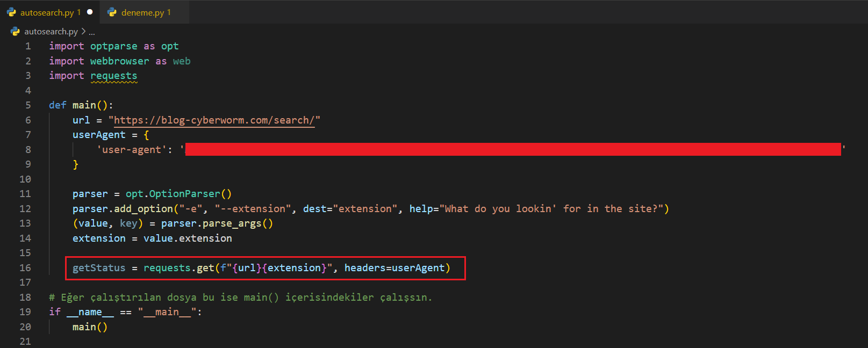The image size is (868, 348).
Task: Follow the blog-cyberworm.com search URL link
Action: click(x=214, y=120)
